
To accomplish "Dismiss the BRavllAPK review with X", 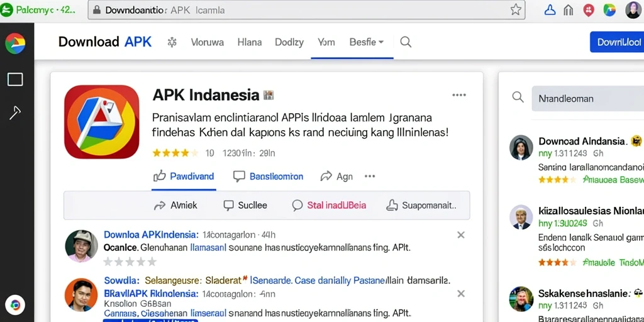I will 461,294.
